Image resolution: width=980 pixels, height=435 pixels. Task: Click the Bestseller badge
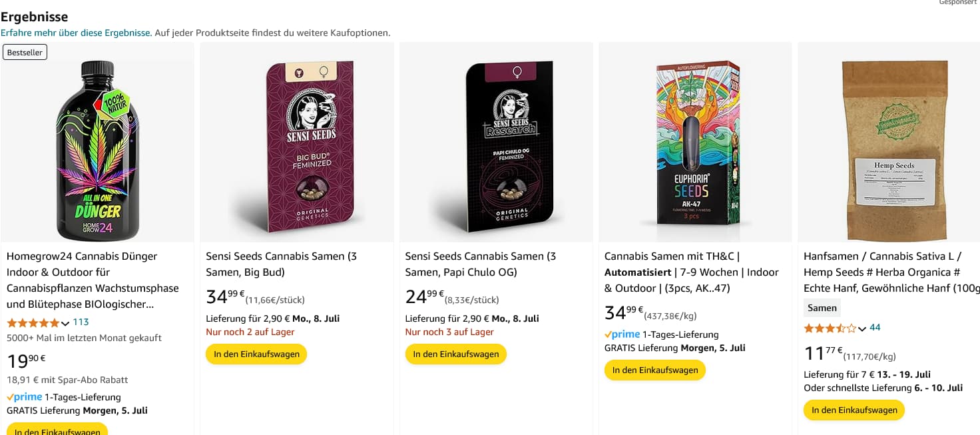coord(25,52)
